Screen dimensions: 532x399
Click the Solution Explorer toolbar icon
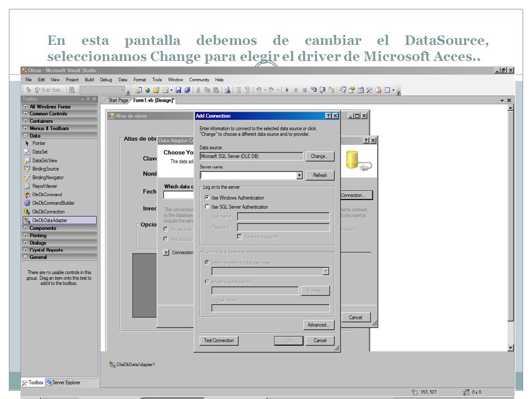(x=342, y=90)
